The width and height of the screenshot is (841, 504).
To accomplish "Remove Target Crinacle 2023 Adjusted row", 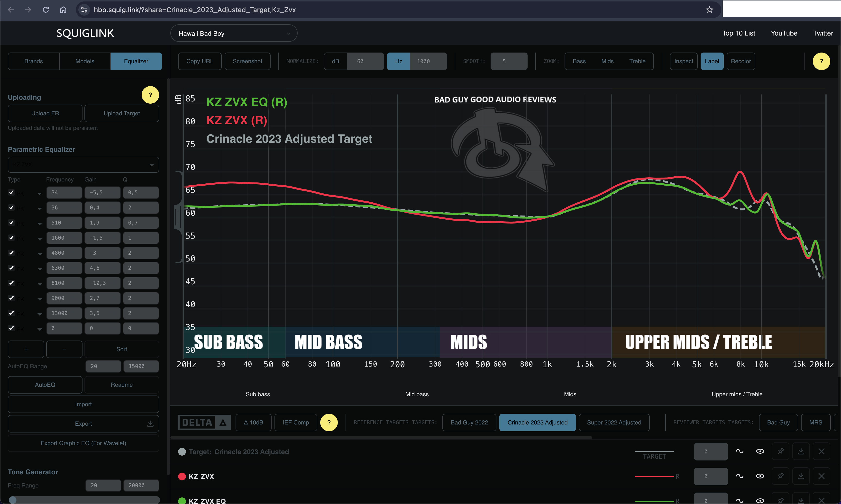I will pos(821,451).
